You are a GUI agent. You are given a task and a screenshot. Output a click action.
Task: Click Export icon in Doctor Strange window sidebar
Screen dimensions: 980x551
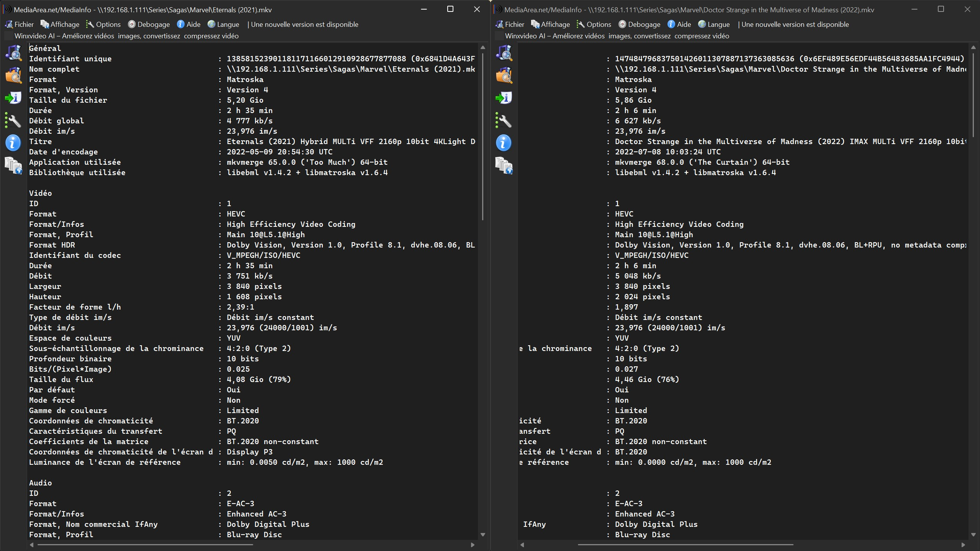pyautogui.click(x=504, y=98)
